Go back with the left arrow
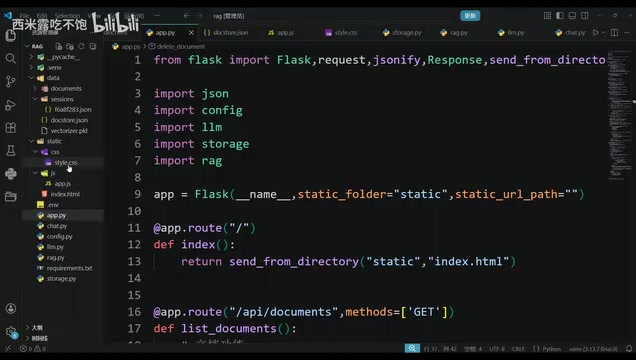This screenshot has width=636, height=360. pyautogui.click(x=187, y=16)
